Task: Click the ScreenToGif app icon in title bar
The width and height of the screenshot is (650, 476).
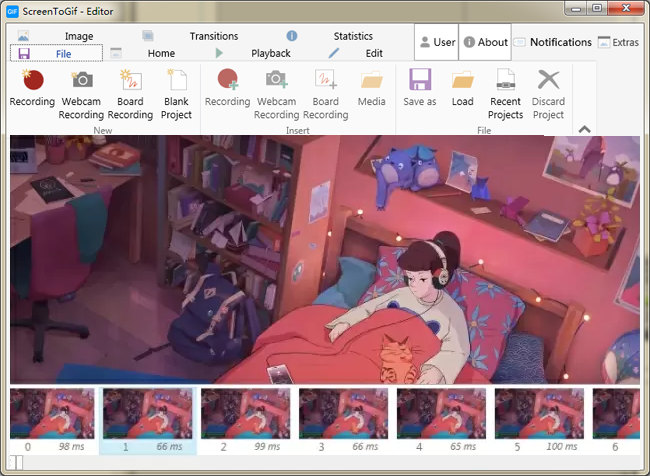Action: point(12,11)
